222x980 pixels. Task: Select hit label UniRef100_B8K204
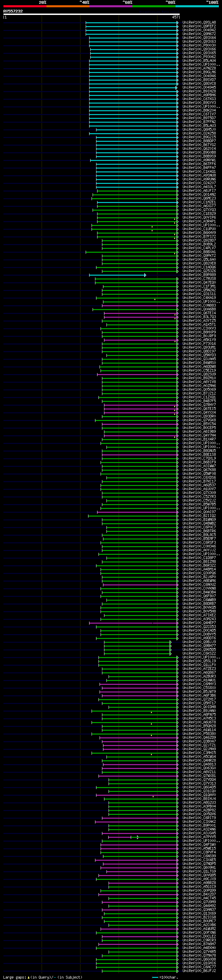point(199,110)
